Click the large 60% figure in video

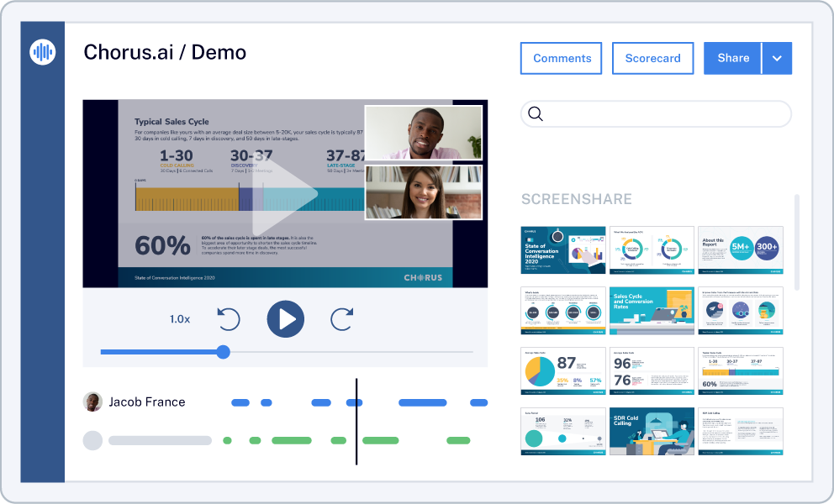tap(162, 245)
